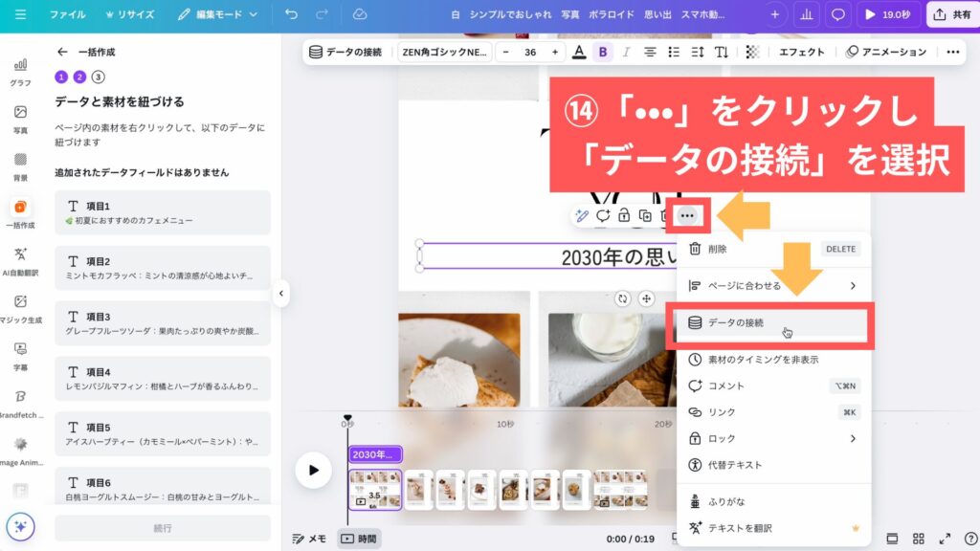This screenshot has height=551, width=980.
Task: Open Brandfetch app in the sidebar
Action: 20,405
